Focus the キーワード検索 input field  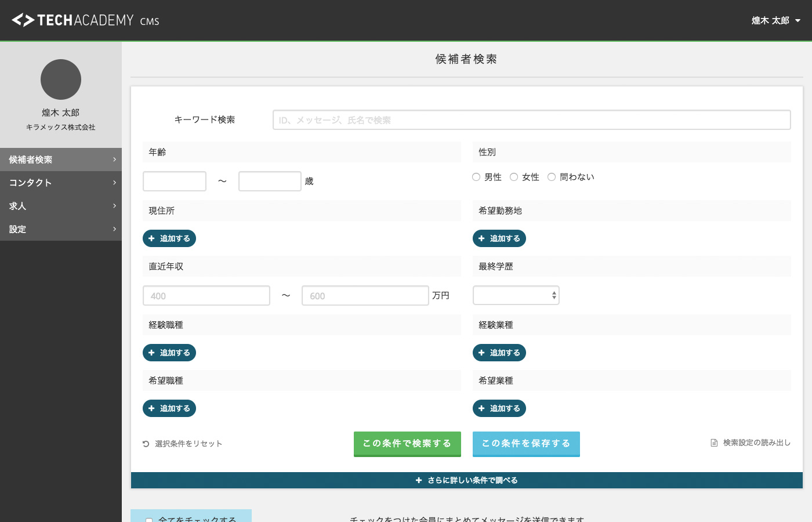pyautogui.click(x=531, y=120)
